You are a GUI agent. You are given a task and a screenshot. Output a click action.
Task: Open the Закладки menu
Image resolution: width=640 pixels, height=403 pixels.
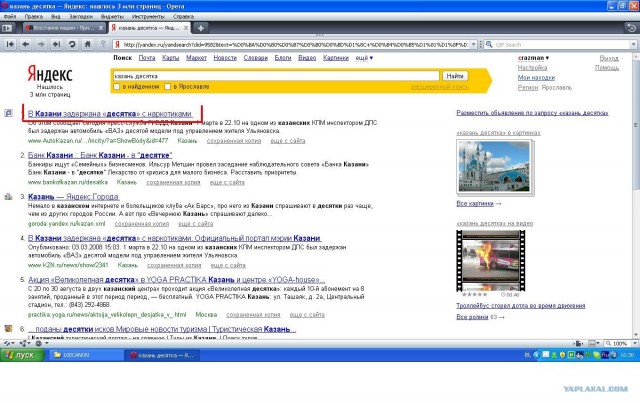coord(80,16)
